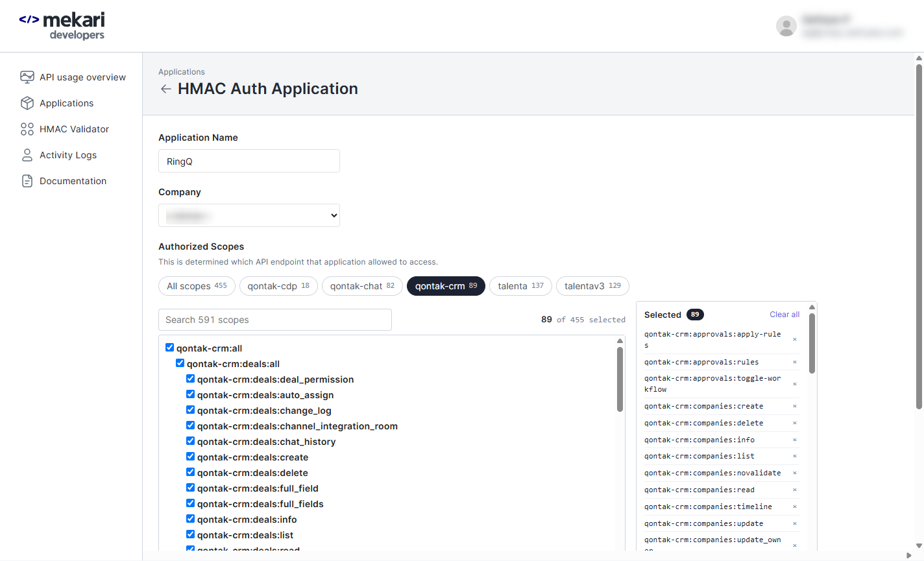Viewport: 924px width, 561px height.
Task: Open the user avatar icon
Action: click(x=786, y=26)
